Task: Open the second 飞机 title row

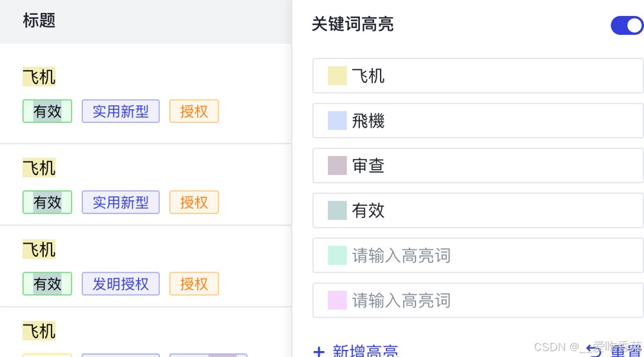Action: [39, 168]
